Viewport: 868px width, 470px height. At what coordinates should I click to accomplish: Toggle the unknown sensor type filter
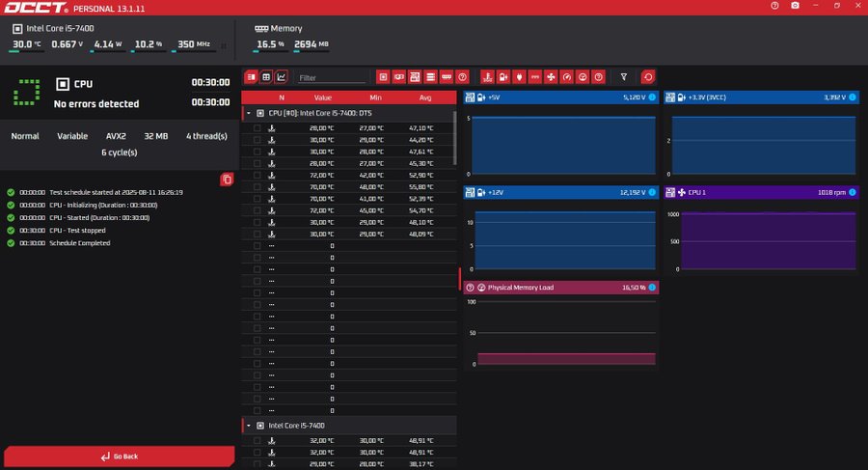point(598,77)
